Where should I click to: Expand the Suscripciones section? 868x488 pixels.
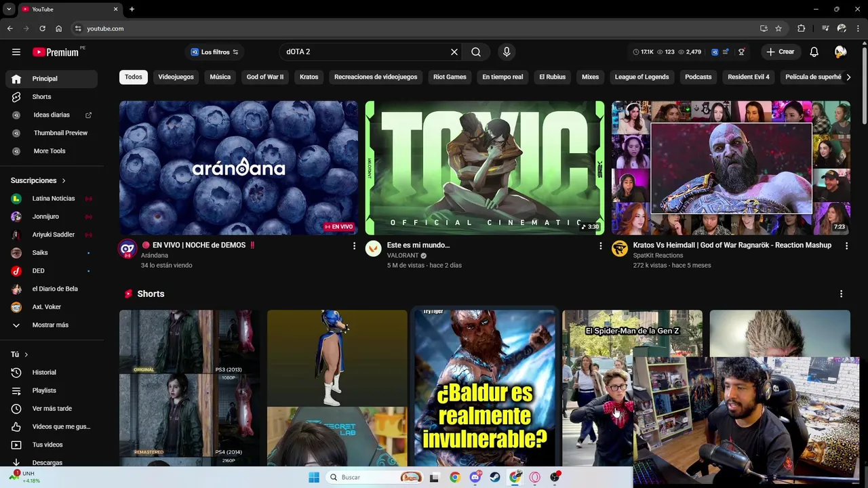[x=39, y=181]
